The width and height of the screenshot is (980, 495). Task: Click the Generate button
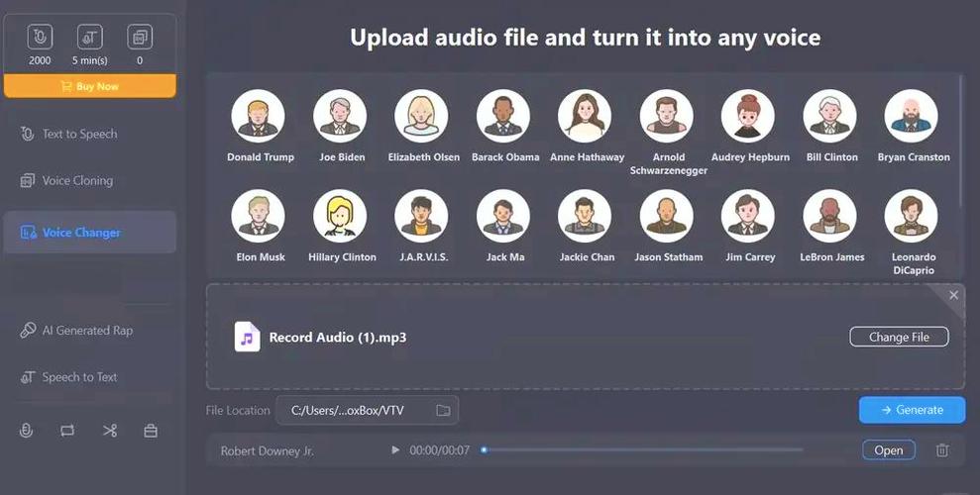coord(912,410)
